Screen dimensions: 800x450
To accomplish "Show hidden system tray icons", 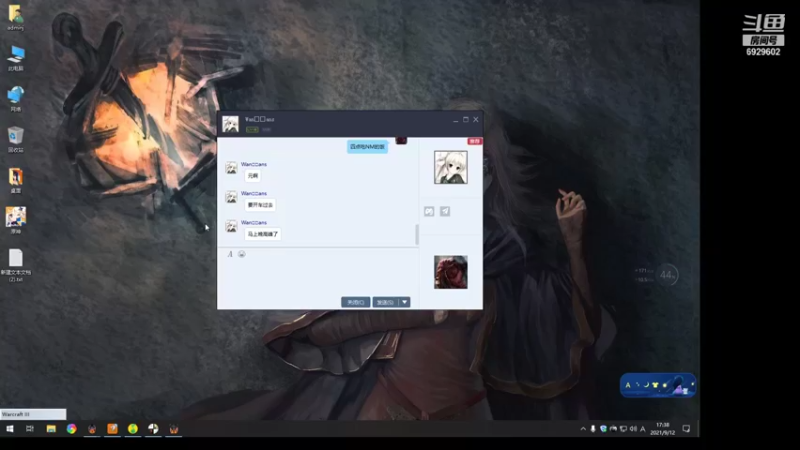I will [x=583, y=429].
